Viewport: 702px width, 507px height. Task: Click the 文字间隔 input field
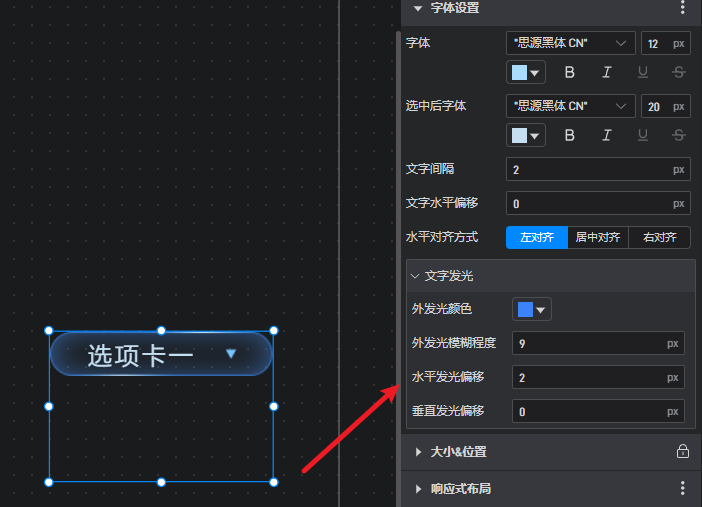pos(598,169)
